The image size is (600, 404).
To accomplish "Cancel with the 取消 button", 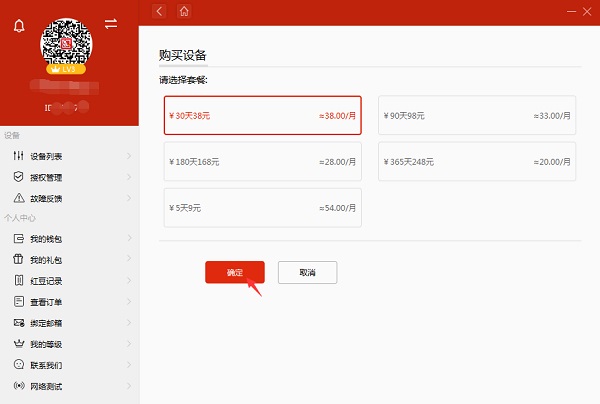I will pyautogui.click(x=307, y=272).
